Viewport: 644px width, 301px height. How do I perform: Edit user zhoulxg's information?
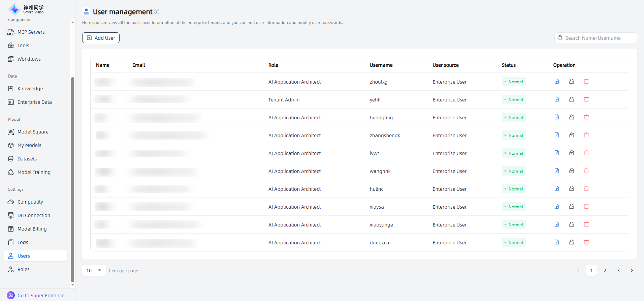557,82
